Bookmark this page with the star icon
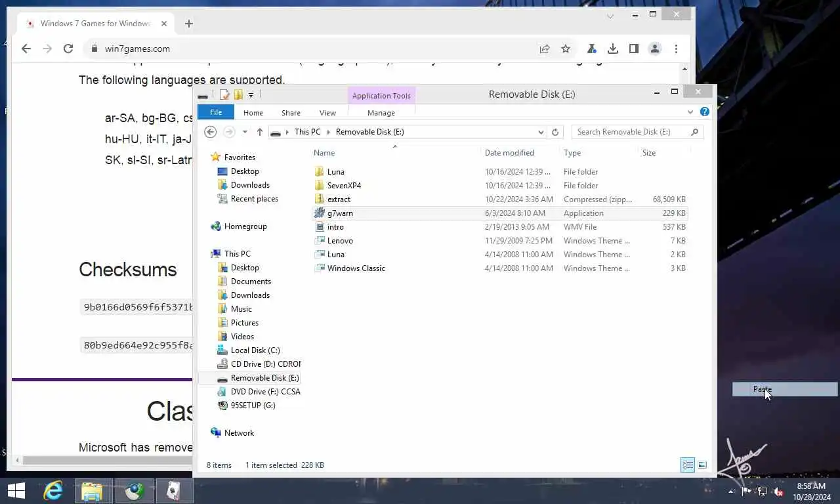Screen dimensions: 840x504 point(566,49)
